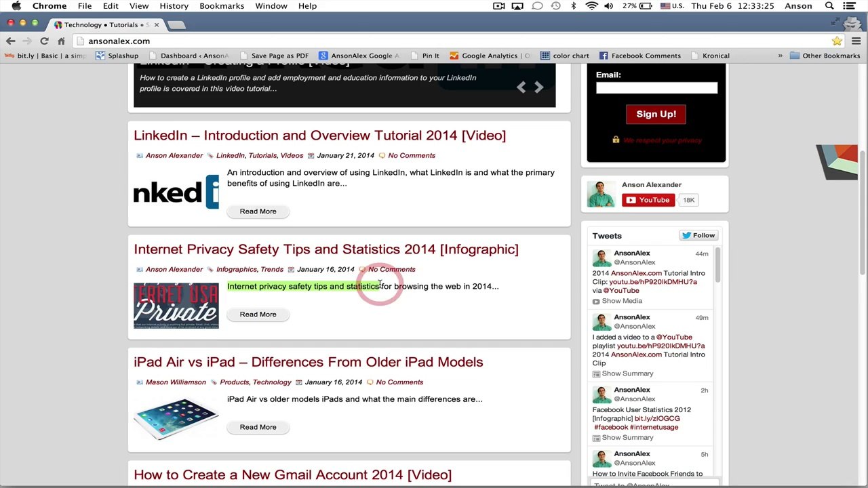Image resolution: width=868 pixels, height=488 pixels.
Task: Open Spotlight search in the menu bar
Action: pyautogui.click(x=829, y=6)
